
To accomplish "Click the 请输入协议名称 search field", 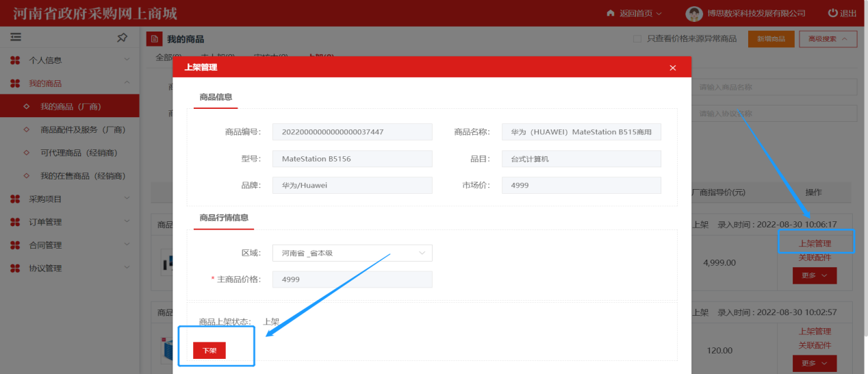I will tap(775, 114).
